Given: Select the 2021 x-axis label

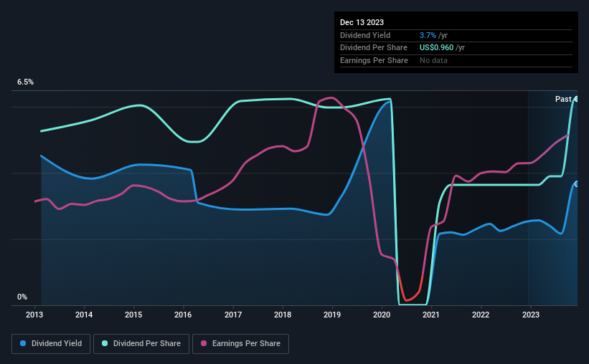Looking at the screenshot, I should pyautogui.click(x=431, y=315).
